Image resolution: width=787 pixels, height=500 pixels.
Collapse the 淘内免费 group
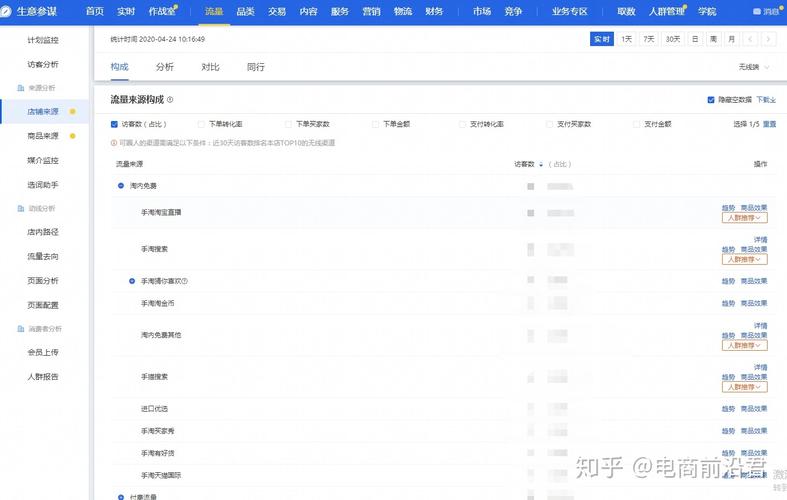coord(121,186)
